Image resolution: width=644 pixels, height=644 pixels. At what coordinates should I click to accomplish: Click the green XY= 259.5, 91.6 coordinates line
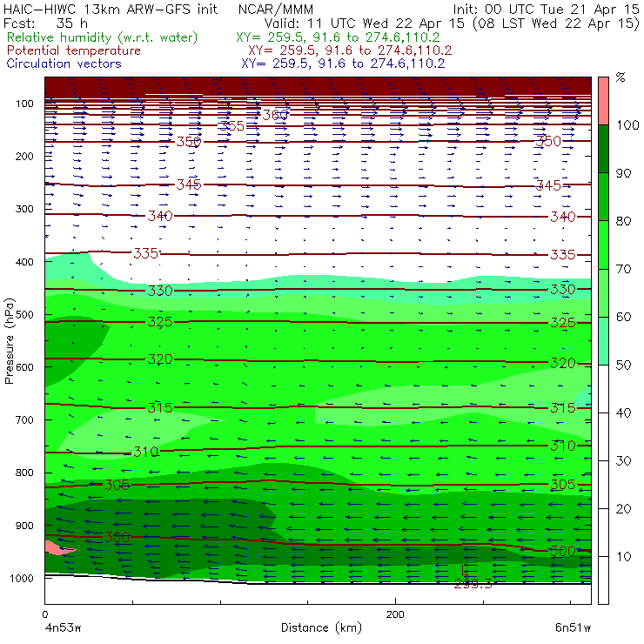pos(338,37)
